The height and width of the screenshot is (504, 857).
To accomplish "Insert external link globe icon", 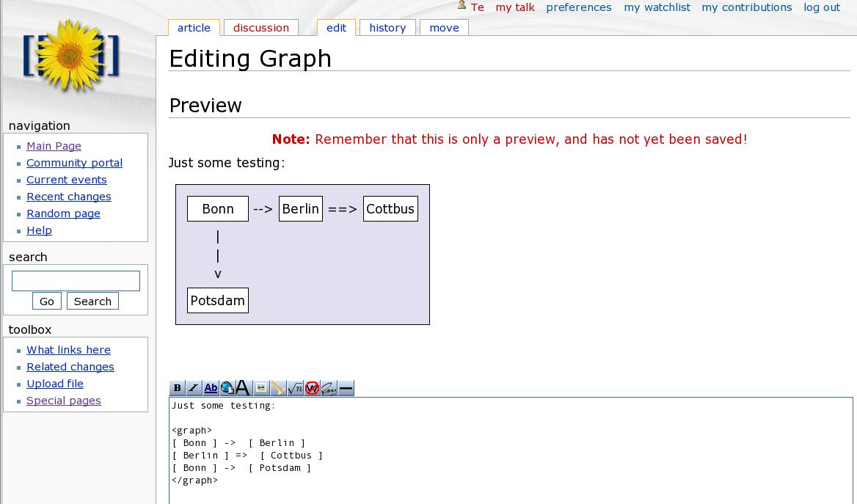I will pos(227,388).
